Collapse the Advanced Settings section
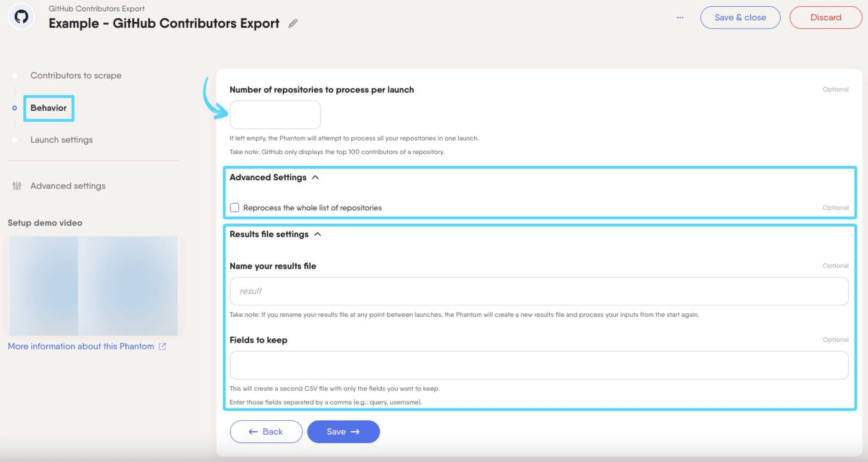Screen dimensions: 868x462 pyautogui.click(x=315, y=177)
